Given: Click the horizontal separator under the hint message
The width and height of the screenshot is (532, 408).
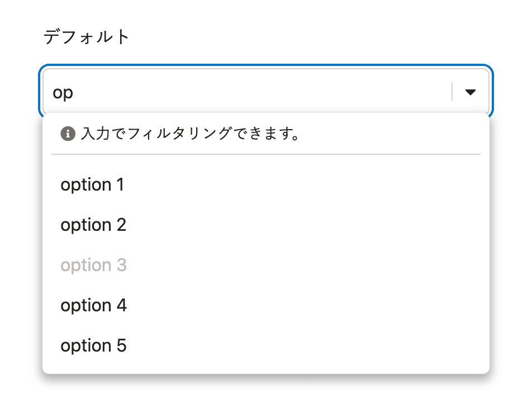Looking at the screenshot, I should pos(266,154).
